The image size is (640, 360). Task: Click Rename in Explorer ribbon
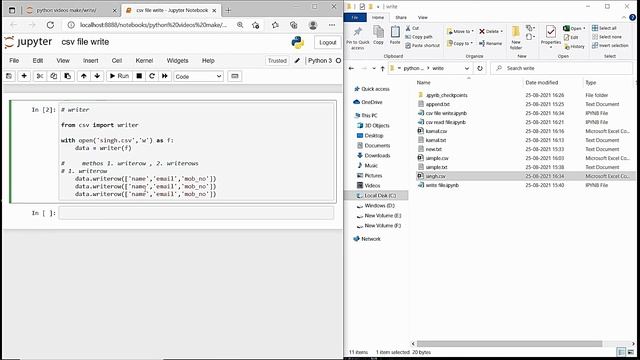pos(490,43)
